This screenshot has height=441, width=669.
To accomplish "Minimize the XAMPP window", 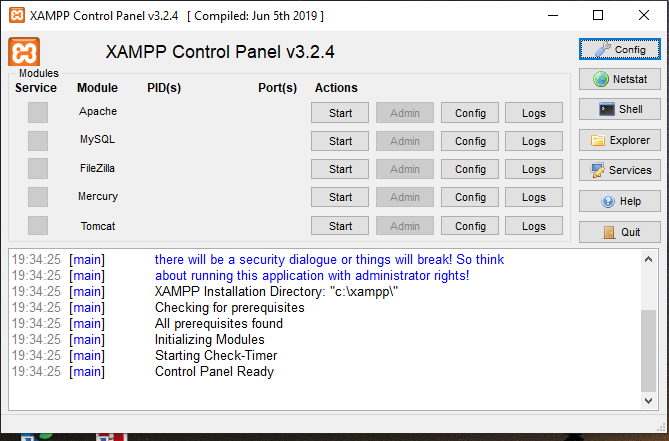I will coord(553,15).
